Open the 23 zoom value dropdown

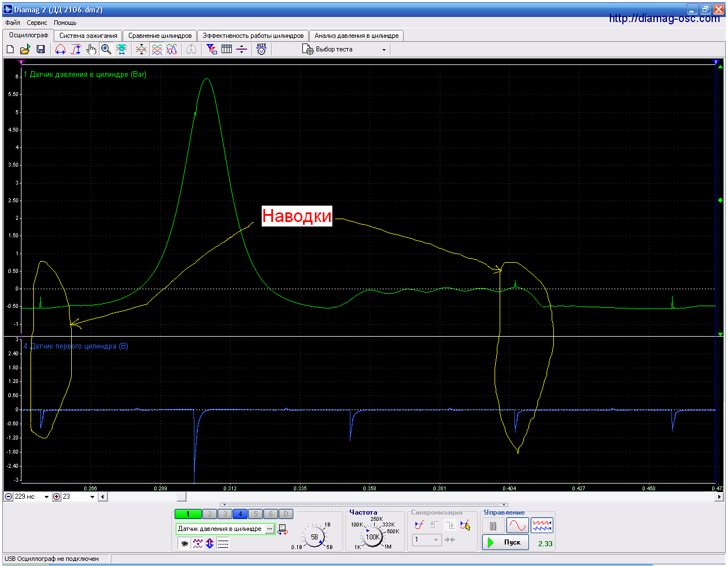pyautogui.click(x=93, y=497)
